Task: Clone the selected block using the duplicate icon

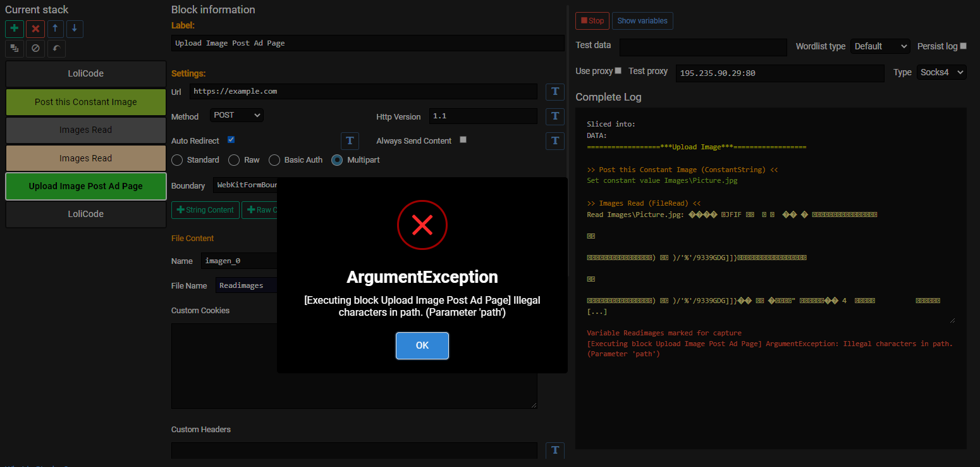Action: click(15, 49)
